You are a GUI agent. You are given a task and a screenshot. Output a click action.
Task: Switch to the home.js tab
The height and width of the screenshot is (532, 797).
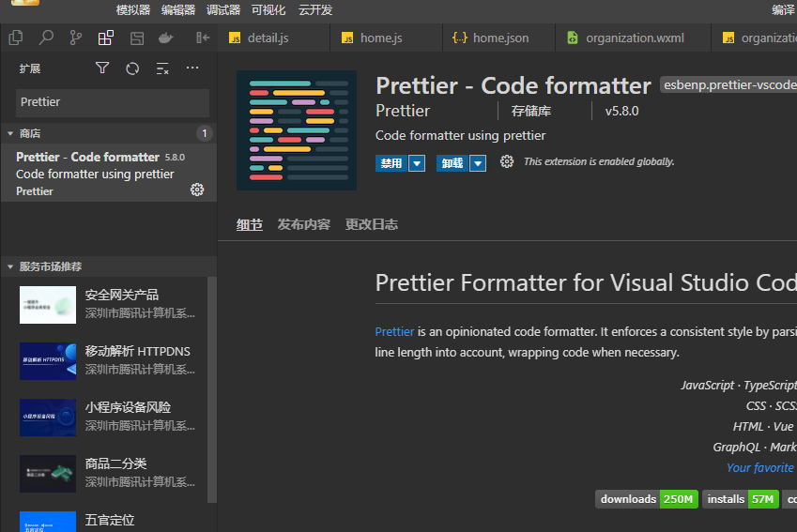(x=387, y=38)
